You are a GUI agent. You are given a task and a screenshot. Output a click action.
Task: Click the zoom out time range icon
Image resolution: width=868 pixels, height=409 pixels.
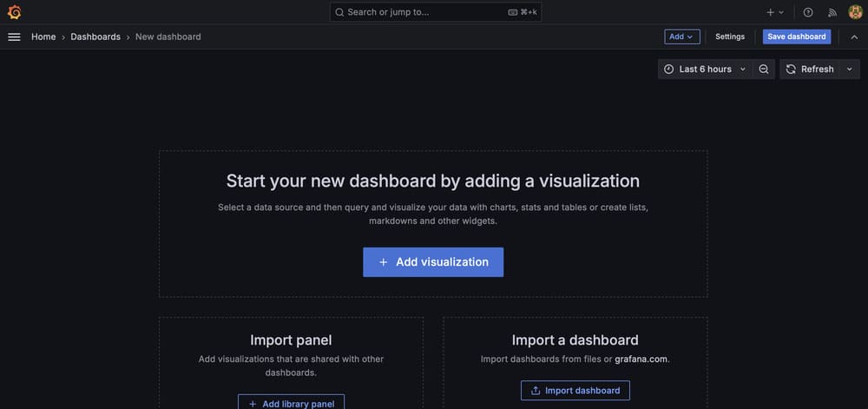pos(764,69)
